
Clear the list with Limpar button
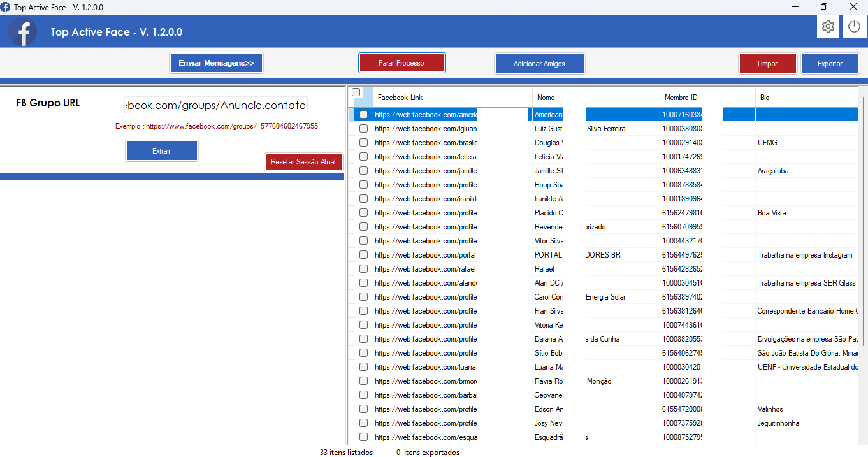click(x=767, y=64)
